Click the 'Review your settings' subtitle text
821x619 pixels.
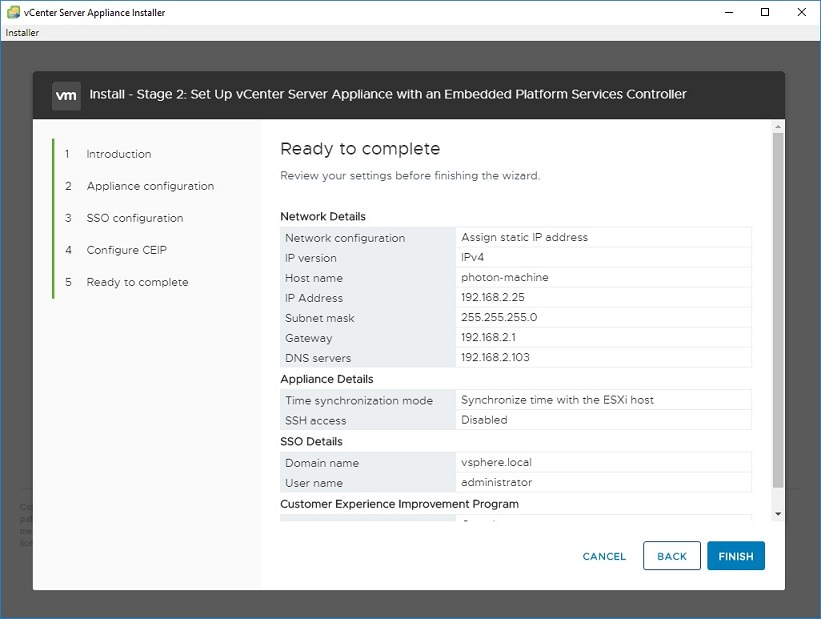pyautogui.click(x=410, y=175)
